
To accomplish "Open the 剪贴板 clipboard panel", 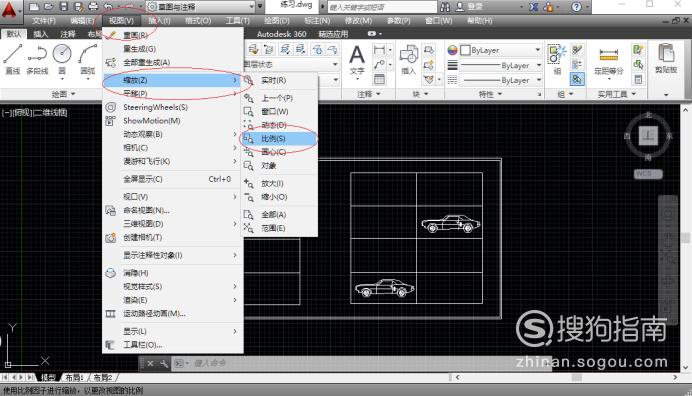I will click(x=666, y=59).
